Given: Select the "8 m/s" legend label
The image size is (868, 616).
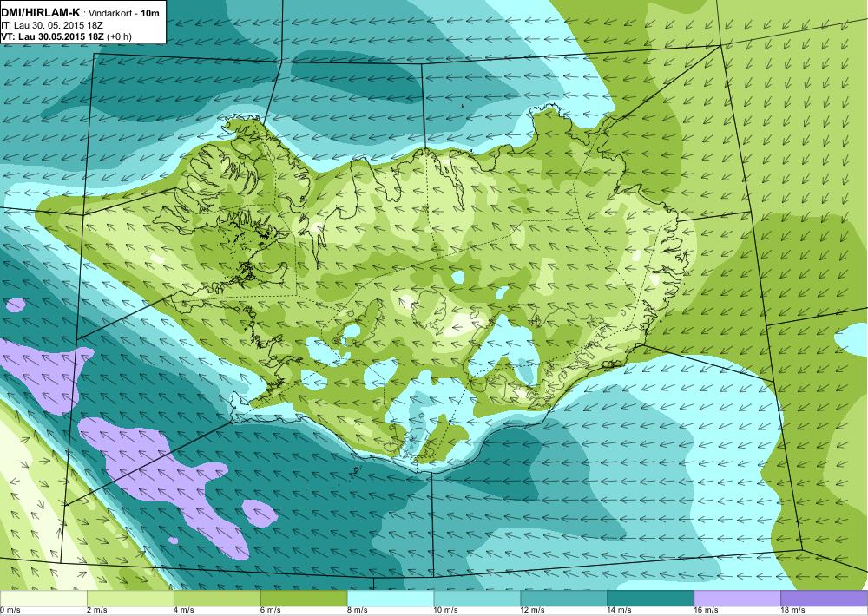Looking at the screenshot, I should coord(358,610).
